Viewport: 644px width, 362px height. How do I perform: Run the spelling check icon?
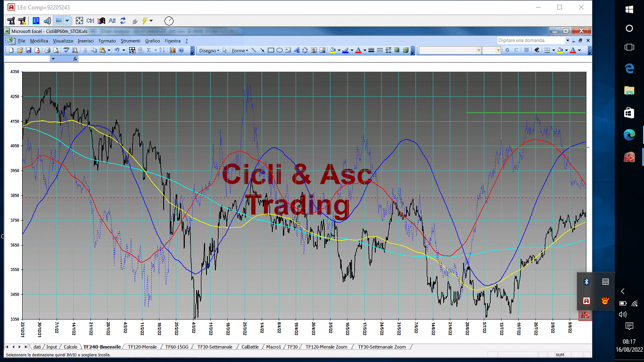[x=66, y=49]
